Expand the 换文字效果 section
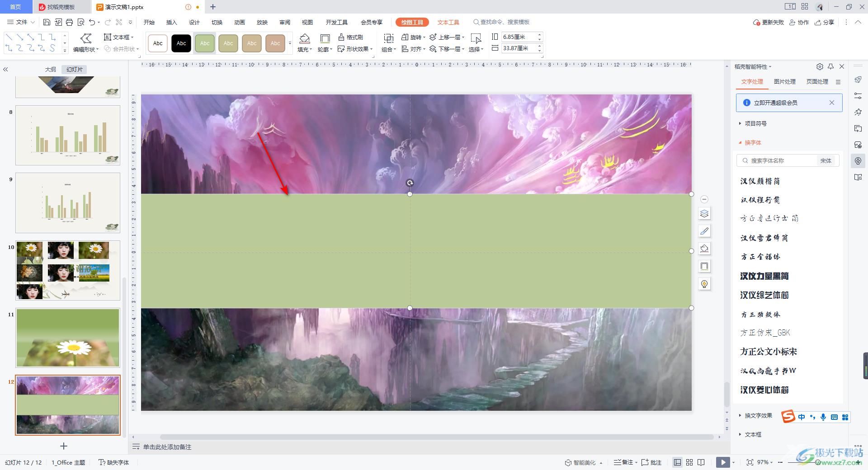This screenshot has height=470, width=868. point(755,415)
